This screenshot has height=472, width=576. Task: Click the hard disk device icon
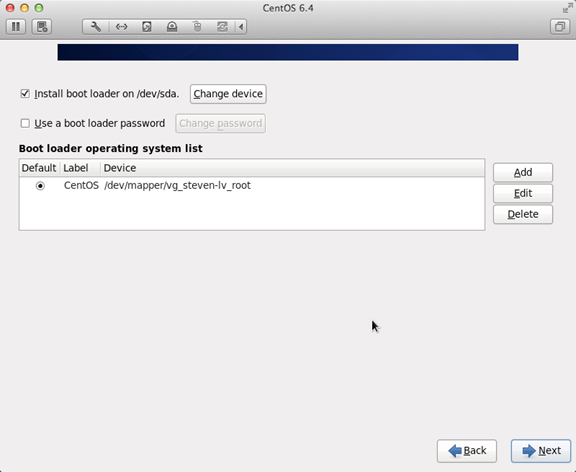pos(147,26)
